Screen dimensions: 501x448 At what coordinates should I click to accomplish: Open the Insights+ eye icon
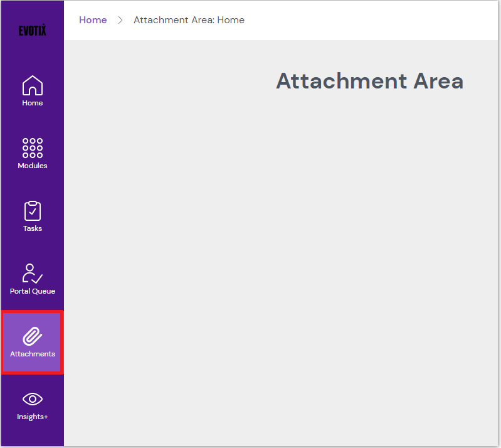pyautogui.click(x=33, y=399)
